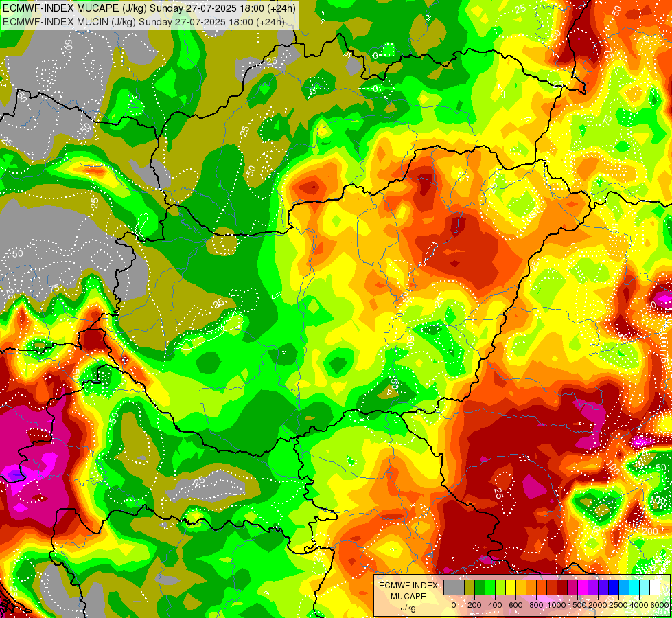The image size is (672, 618).
Task: Click the legend tick label 4000
Action: 639,605
